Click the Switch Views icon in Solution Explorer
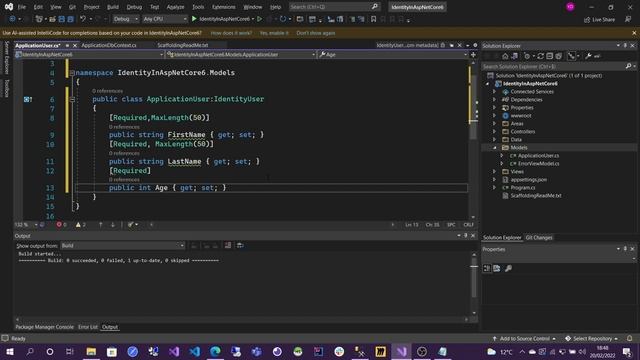The width and height of the screenshot is (640, 360). click(x=514, y=56)
